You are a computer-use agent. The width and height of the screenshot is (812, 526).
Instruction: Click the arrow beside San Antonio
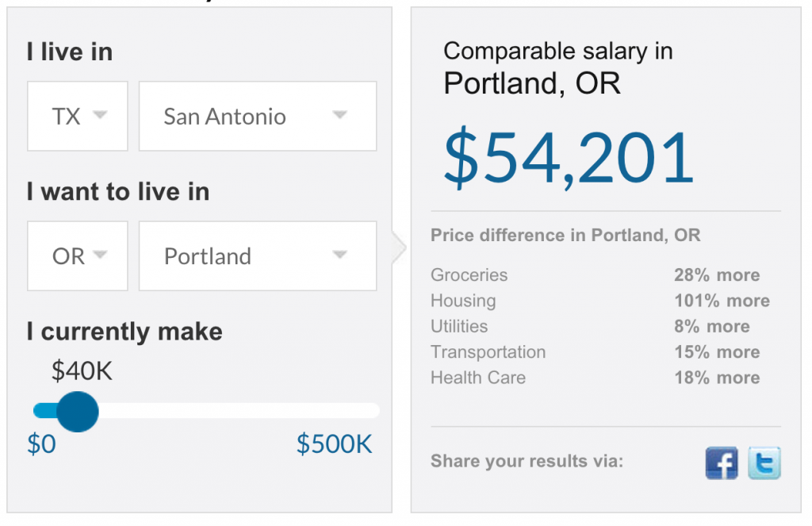point(339,114)
